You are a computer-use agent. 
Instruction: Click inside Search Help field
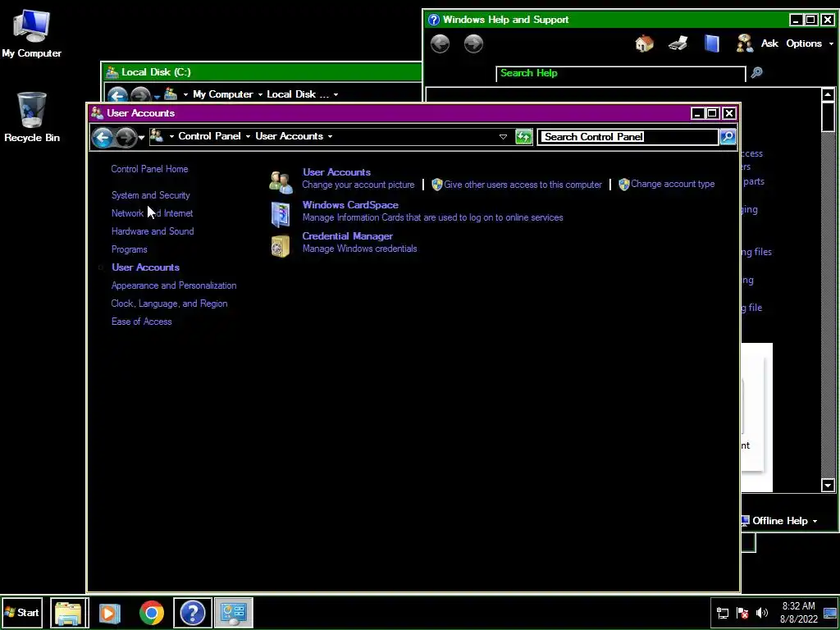click(x=621, y=73)
